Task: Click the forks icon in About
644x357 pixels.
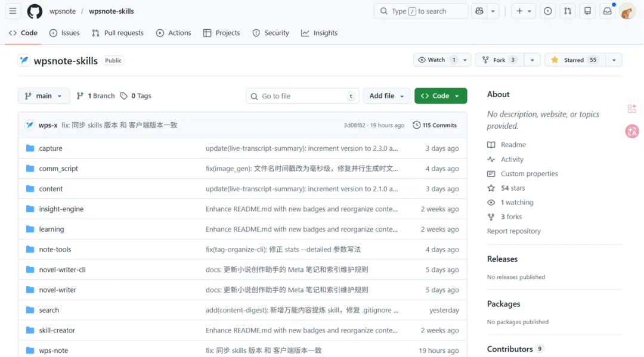Action: [x=491, y=217]
